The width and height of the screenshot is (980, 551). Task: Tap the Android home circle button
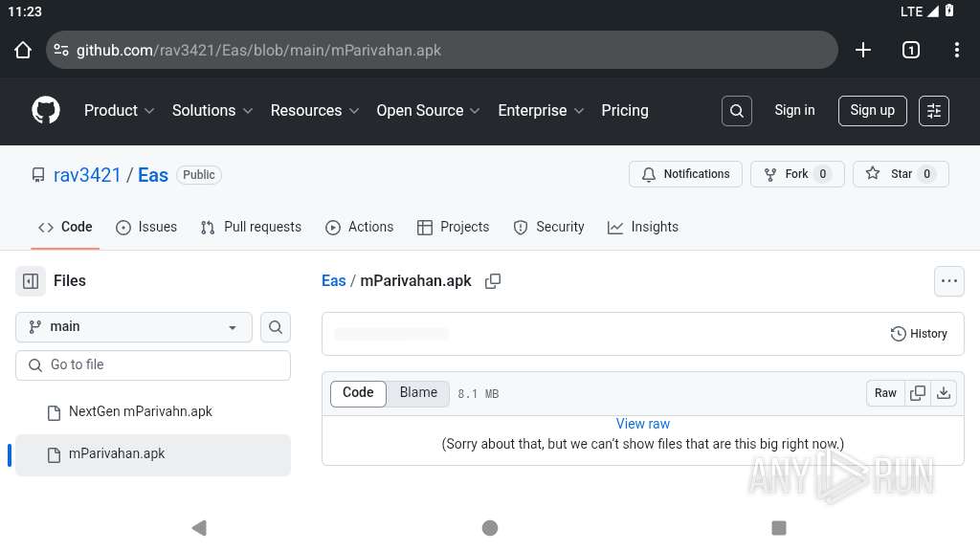490,528
